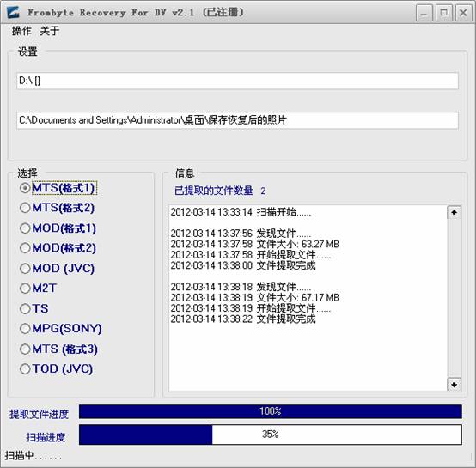The image size is (476, 468).
Task: Click the log line 开始提取文件 at 13:37:58
Action: pyautogui.click(x=251, y=255)
